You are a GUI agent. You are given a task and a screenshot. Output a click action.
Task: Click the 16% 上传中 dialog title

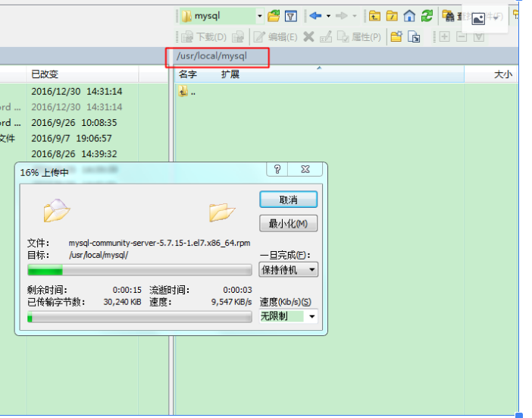[44, 172]
